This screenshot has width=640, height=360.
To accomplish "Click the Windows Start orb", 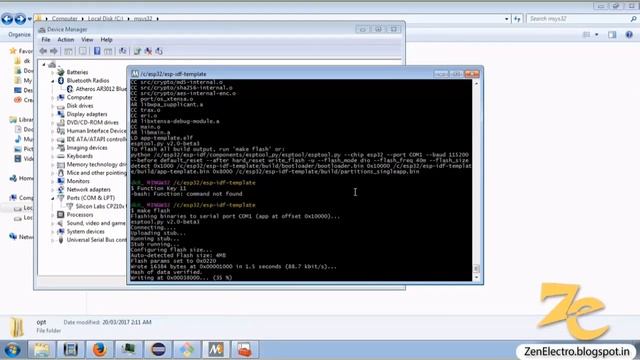I will (12, 350).
